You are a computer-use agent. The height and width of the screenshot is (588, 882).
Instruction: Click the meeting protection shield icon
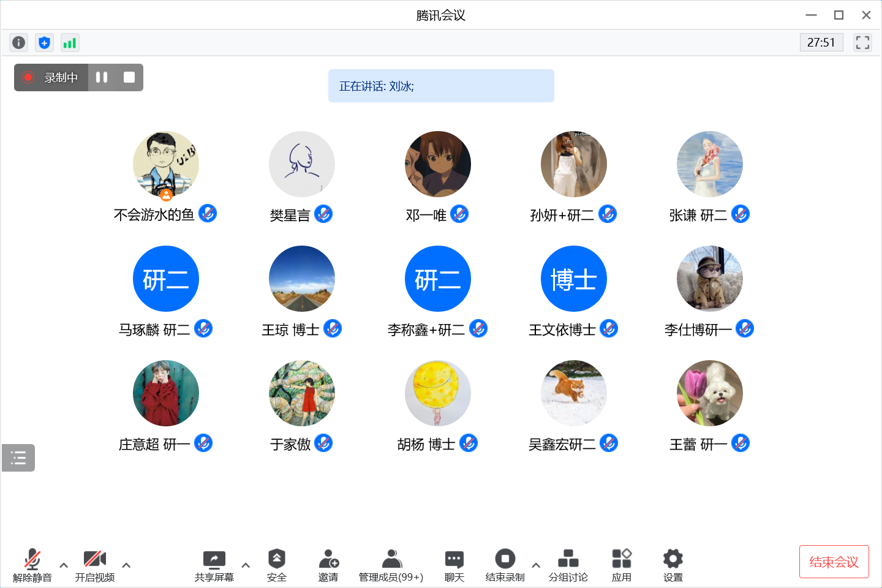[44, 42]
